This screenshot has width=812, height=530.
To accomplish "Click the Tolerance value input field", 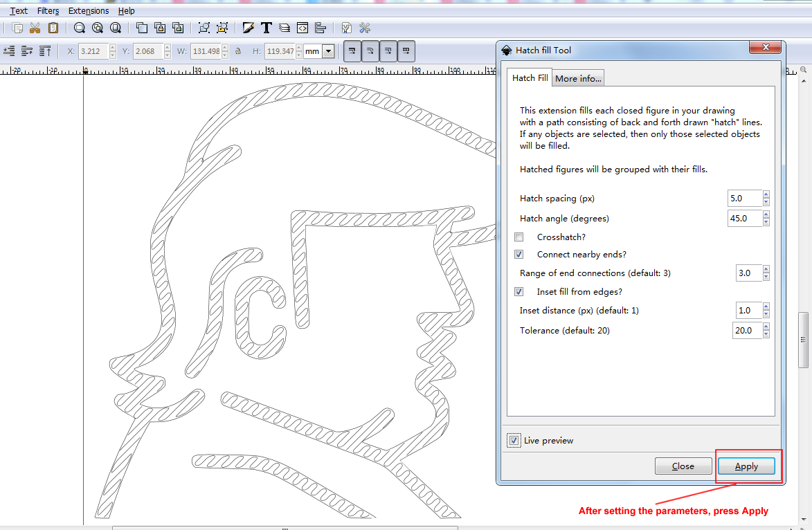I will pyautogui.click(x=747, y=331).
